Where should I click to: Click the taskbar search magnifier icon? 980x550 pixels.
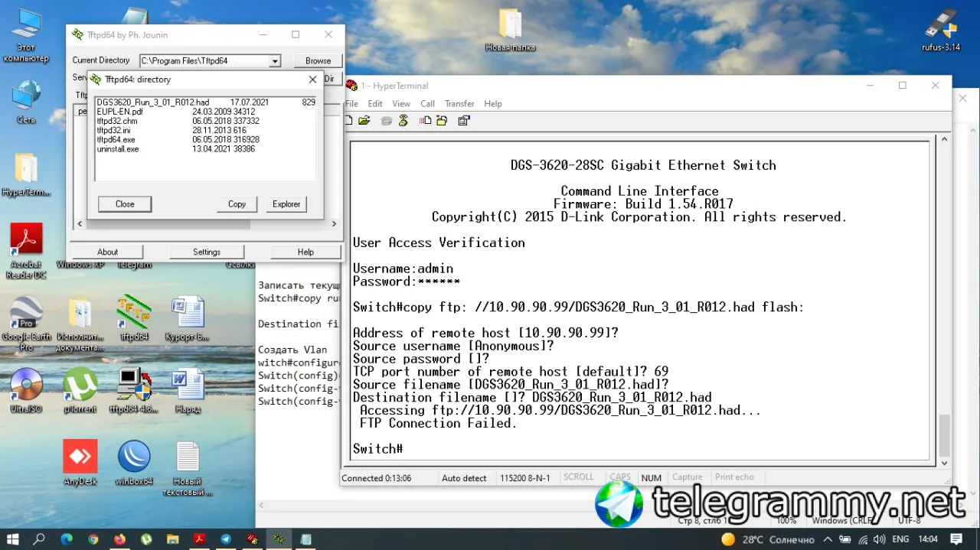39,539
